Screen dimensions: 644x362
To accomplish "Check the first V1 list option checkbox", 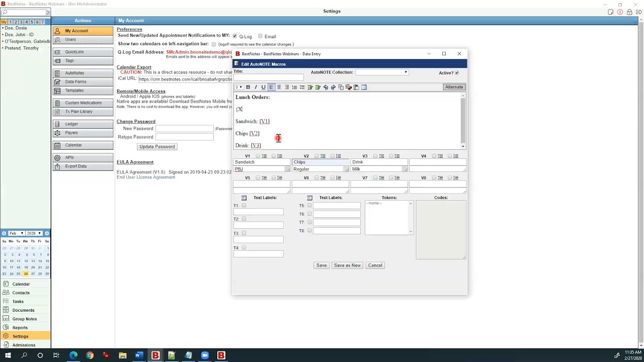I will point(258,156).
